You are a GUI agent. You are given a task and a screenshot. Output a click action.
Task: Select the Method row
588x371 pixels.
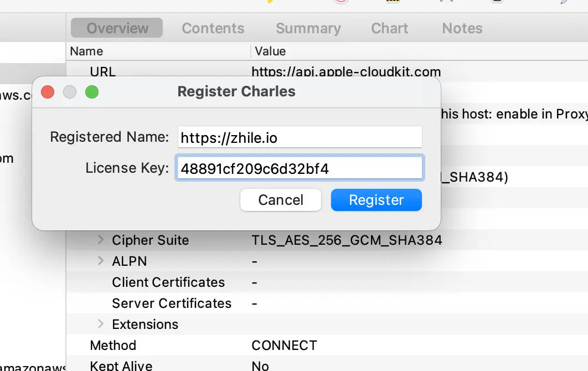pos(113,346)
